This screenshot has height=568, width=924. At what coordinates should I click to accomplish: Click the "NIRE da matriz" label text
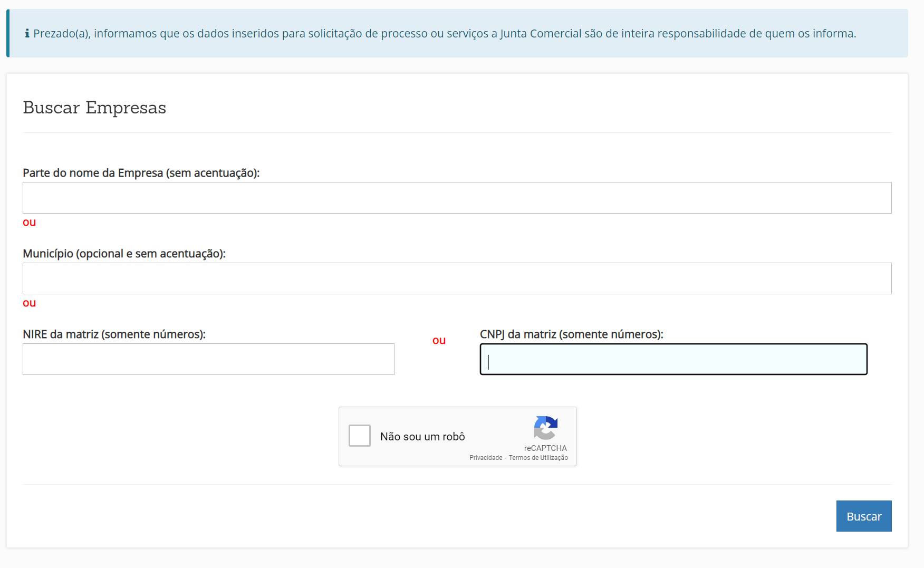tap(114, 334)
